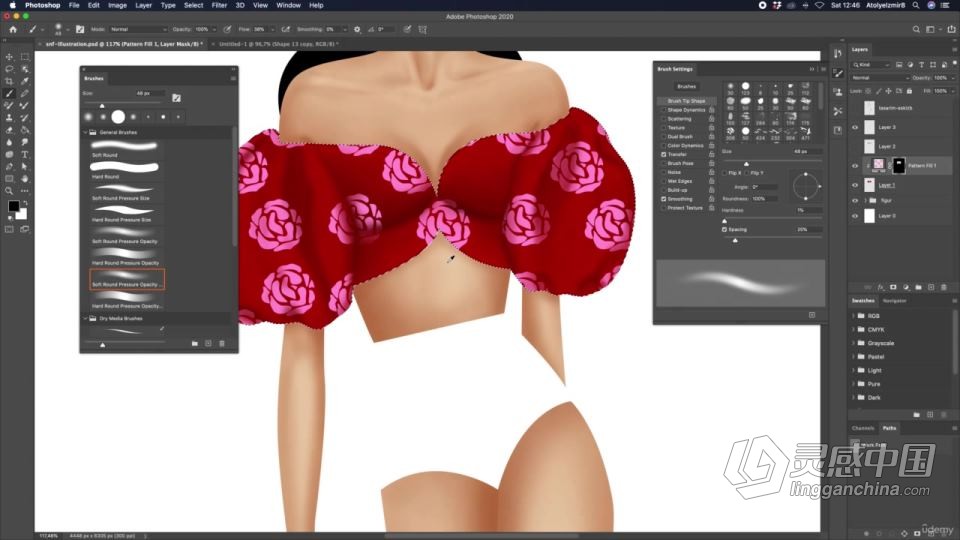
Task: Select the Brush tool in the toolbox
Action: coord(9,94)
